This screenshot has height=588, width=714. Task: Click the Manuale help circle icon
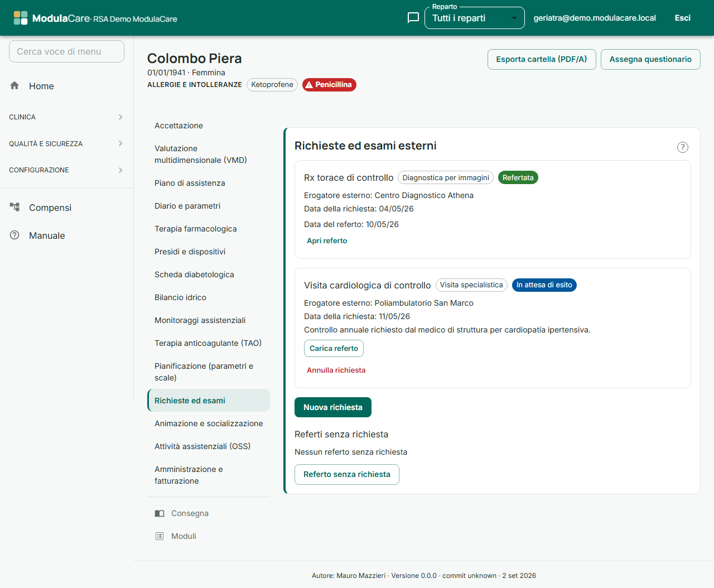(15, 235)
